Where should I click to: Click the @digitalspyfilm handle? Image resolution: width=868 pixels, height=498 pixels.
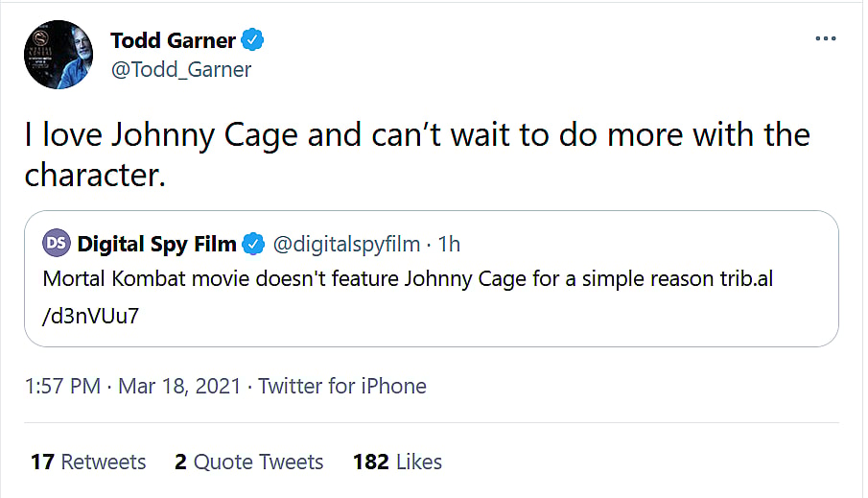[x=346, y=245]
